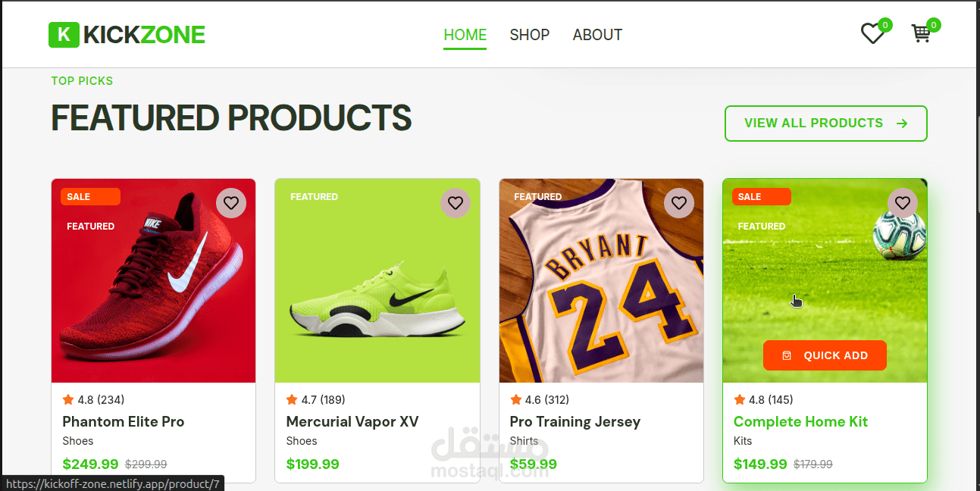Click the green K logo icon
Viewport: 980px width, 491px height.
point(64,35)
